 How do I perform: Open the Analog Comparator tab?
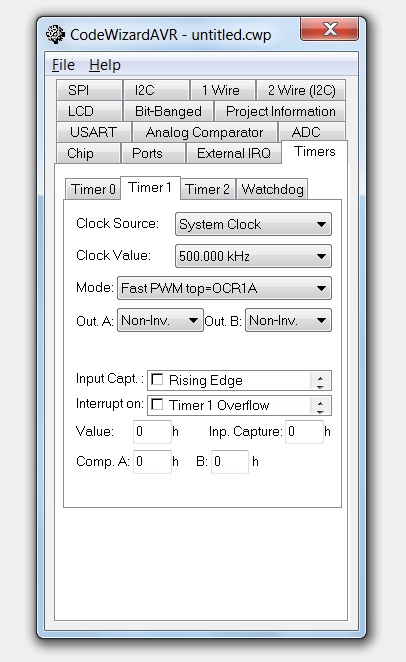pos(205,132)
